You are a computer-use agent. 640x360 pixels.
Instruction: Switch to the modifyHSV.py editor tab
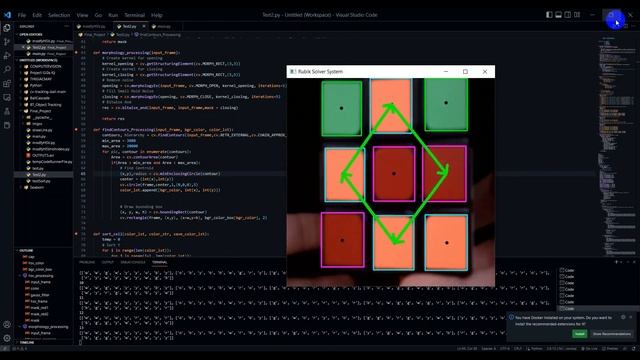(94, 27)
